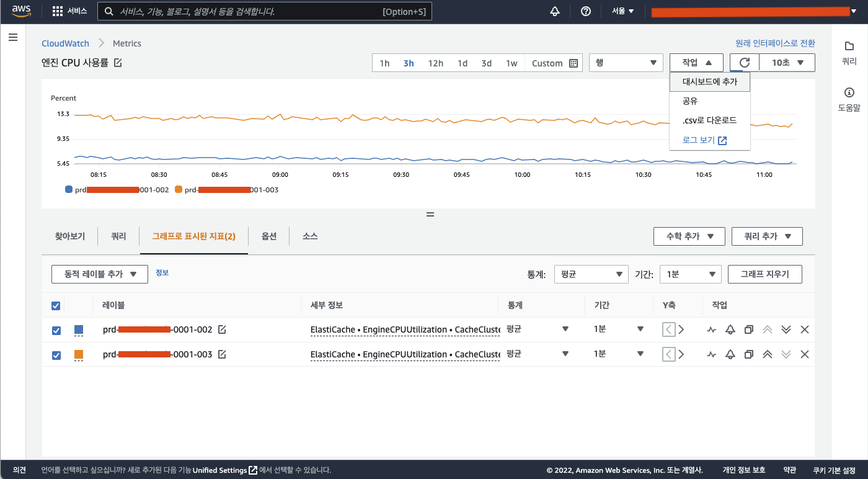Open the Unified Settings link

(224, 470)
